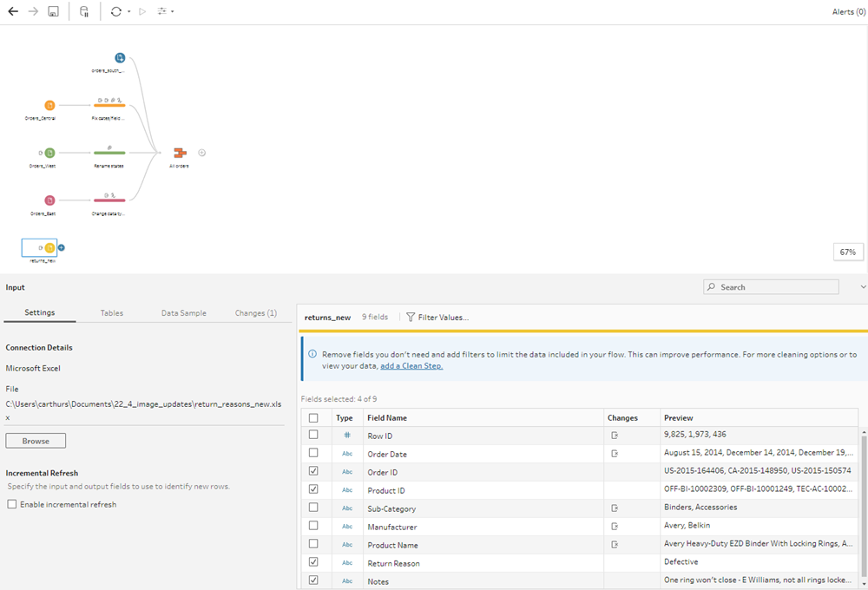Select the Orders_East input step icon

tap(49, 200)
